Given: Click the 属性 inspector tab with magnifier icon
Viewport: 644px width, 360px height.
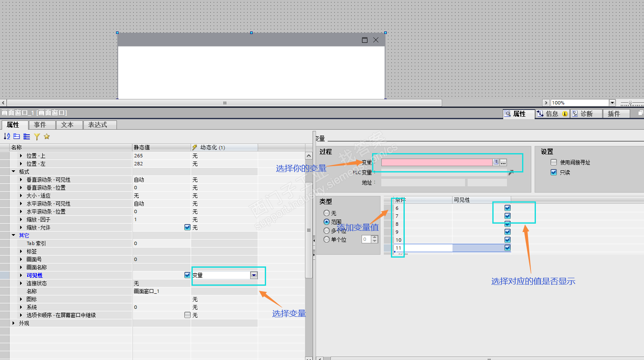Looking at the screenshot, I should tap(519, 114).
